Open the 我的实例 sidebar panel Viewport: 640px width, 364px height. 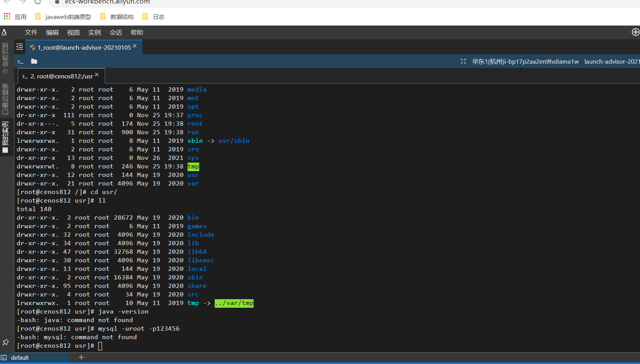coord(5,137)
